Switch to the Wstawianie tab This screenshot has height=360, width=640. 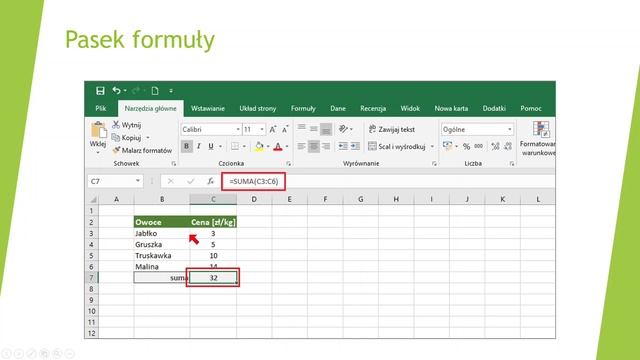coord(208,109)
